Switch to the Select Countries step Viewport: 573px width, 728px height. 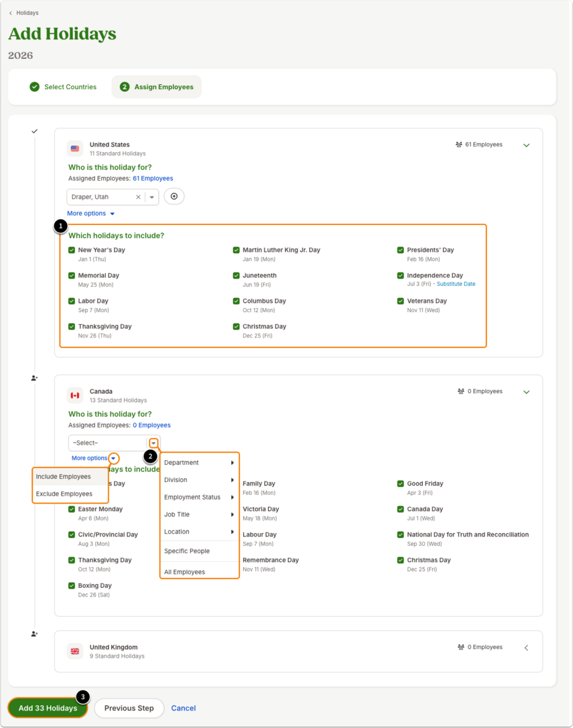(x=63, y=87)
